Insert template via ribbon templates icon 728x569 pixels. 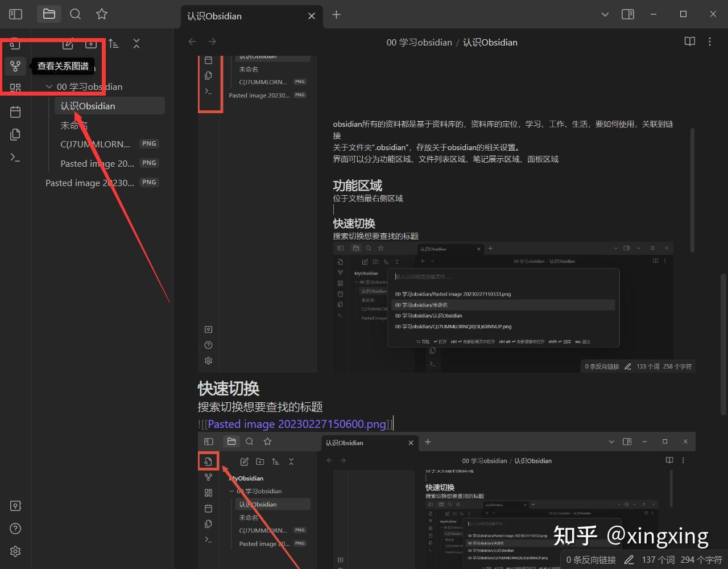click(15, 134)
